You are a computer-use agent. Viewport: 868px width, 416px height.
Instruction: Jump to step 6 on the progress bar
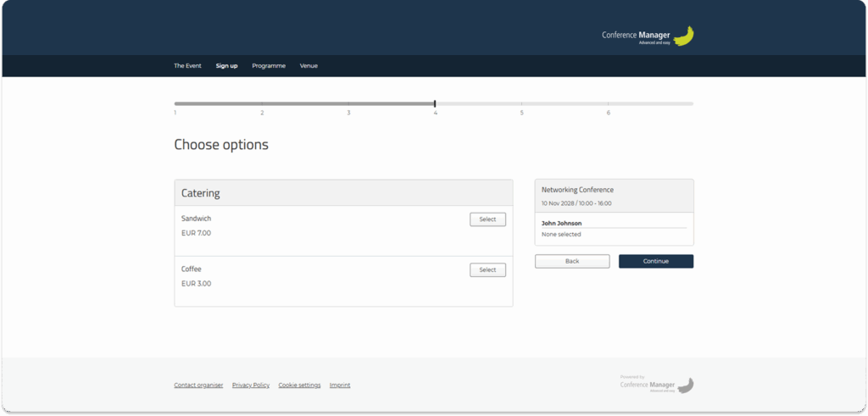608,104
